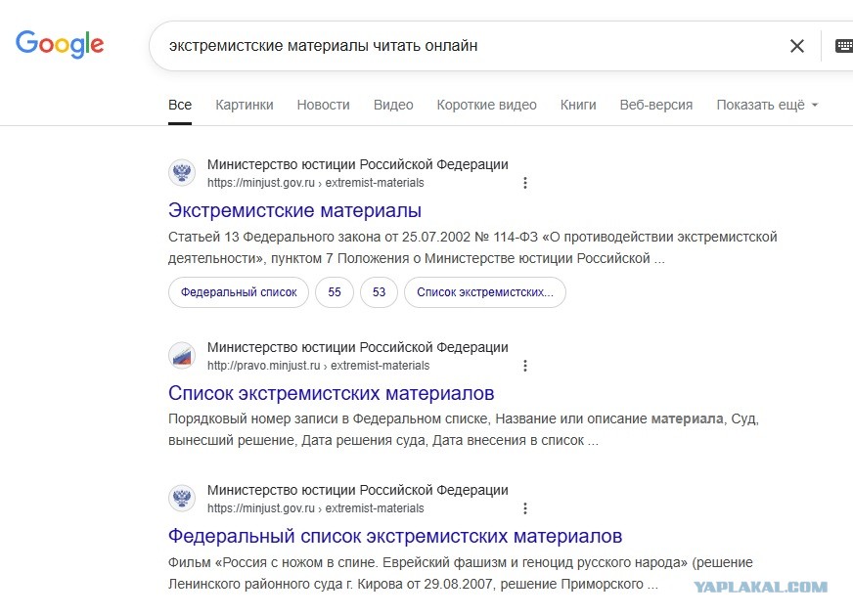Click the first result's https://minjust.gov.ru URL
853x616 pixels.
point(316,183)
